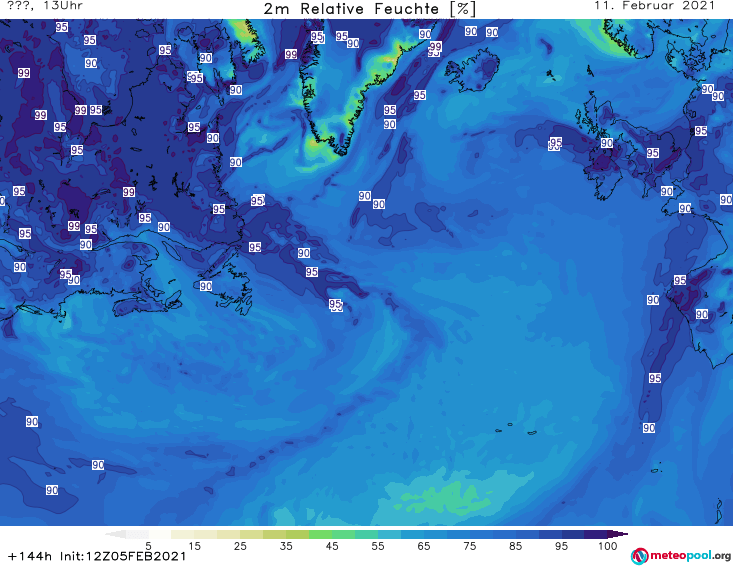Image resolution: width=733 pixels, height=566 pixels.
Task: Pick the pale gray pointed start of color scale
Action: click(x=115, y=534)
